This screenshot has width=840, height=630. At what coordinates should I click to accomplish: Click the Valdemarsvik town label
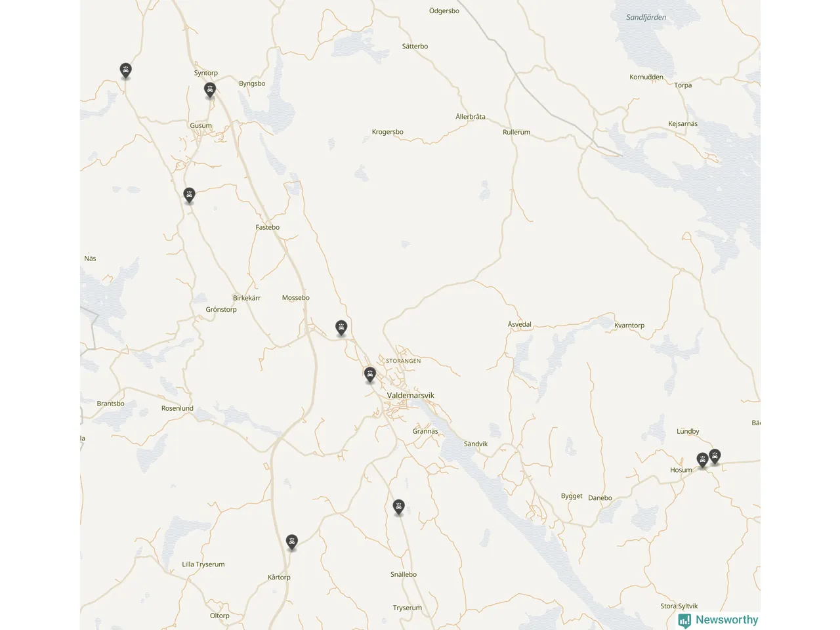coord(411,396)
